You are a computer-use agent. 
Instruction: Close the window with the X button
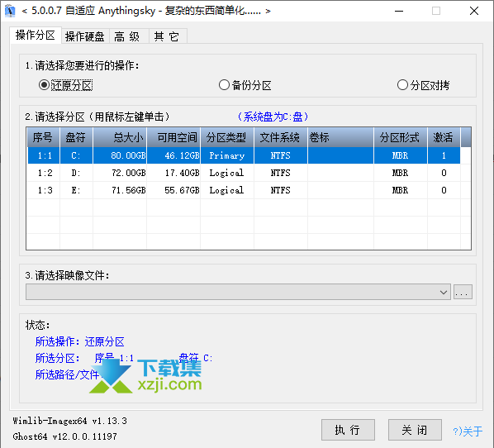pos(474,11)
